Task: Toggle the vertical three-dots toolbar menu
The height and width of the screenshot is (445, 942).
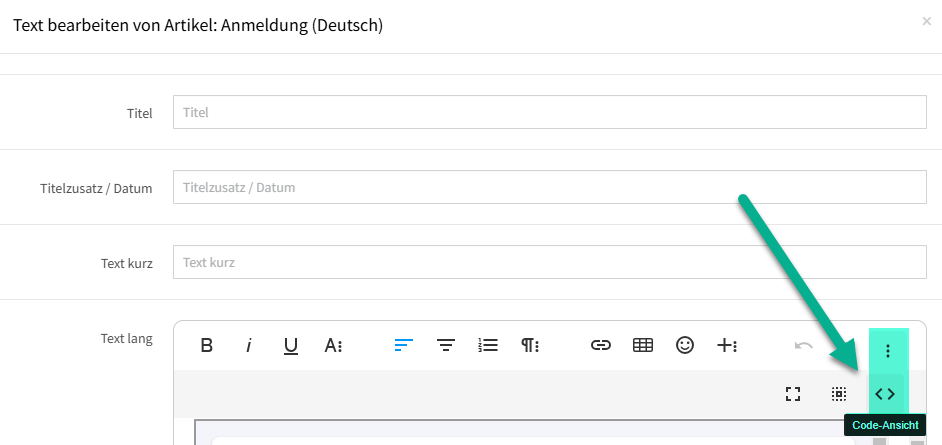Action: click(888, 350)
